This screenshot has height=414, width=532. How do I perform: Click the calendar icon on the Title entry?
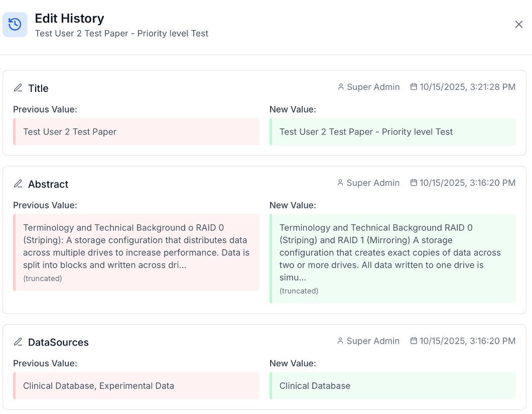412,86
